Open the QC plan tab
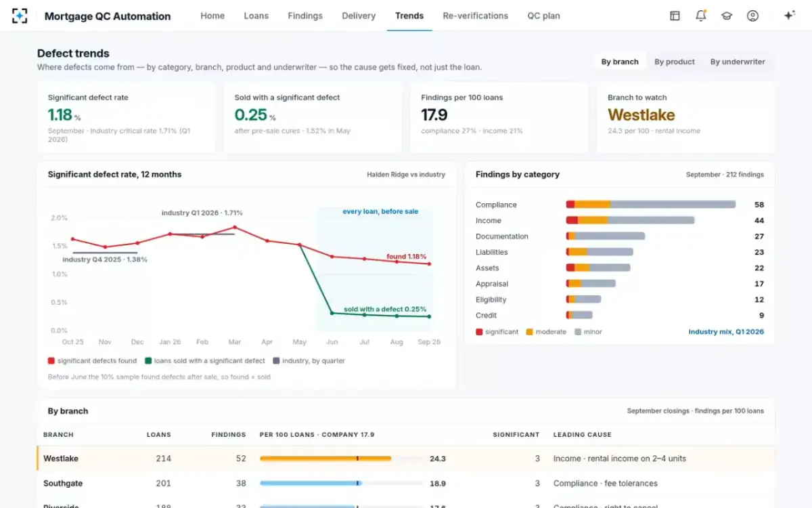812x508 pixels. pyautogui.click(x=544, y=16)
